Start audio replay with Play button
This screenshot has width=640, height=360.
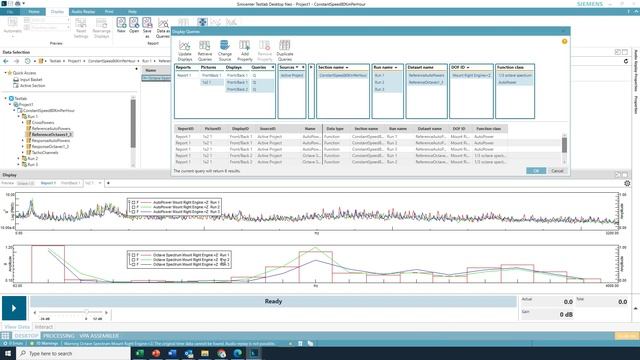[14, 308]
